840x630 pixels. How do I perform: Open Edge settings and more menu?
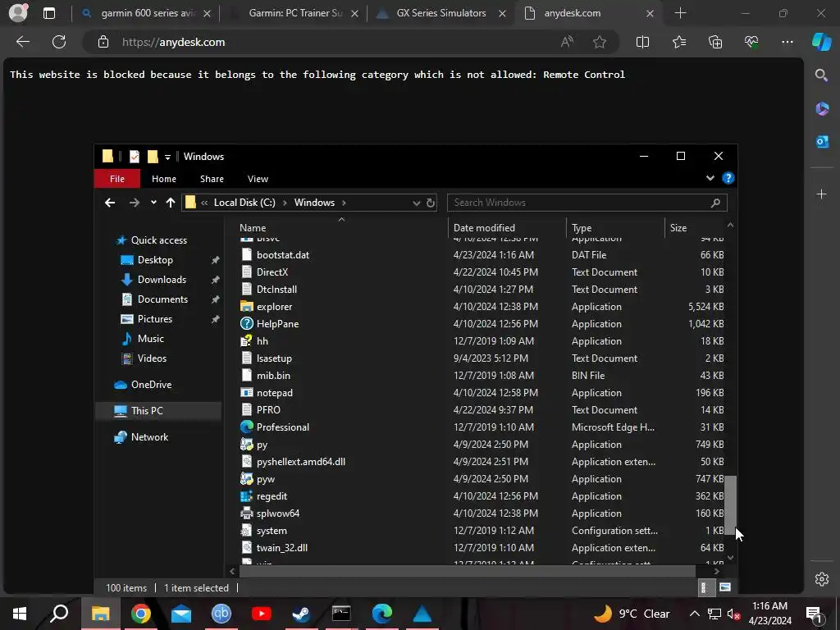point(787,42)
